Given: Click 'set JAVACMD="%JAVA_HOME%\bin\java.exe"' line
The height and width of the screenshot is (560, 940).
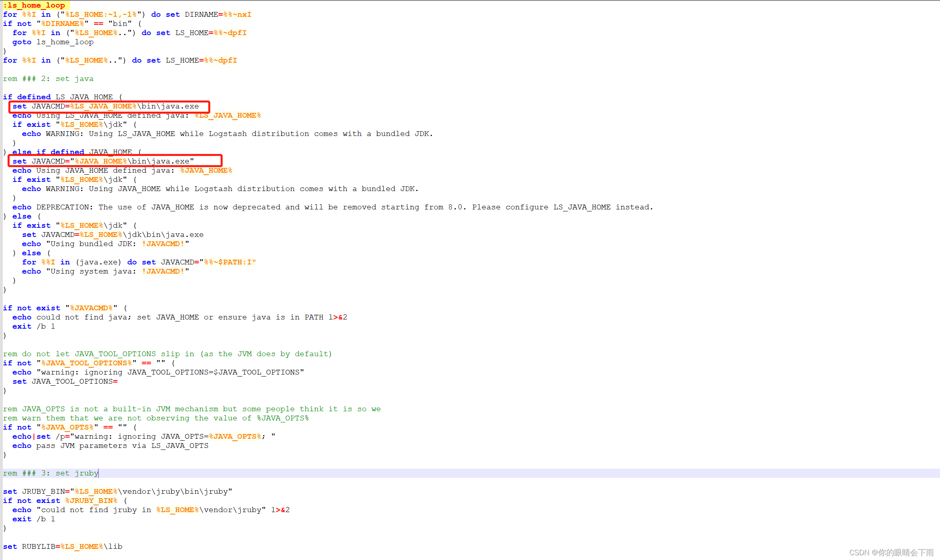Looking at the screenshot, I should click(103, 161).
